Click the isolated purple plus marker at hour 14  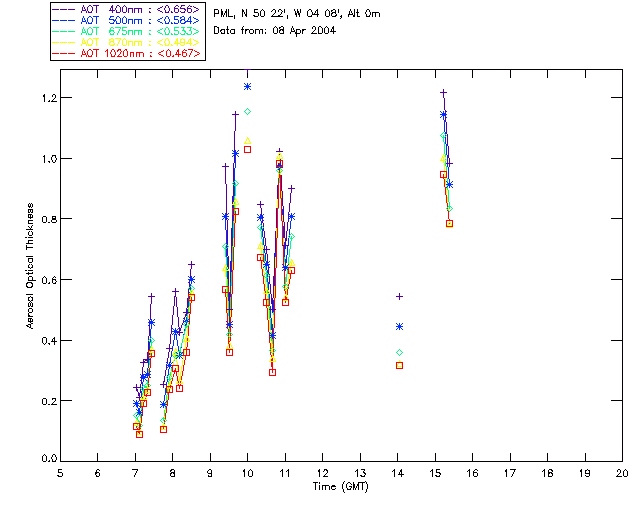tap(400, 296)
